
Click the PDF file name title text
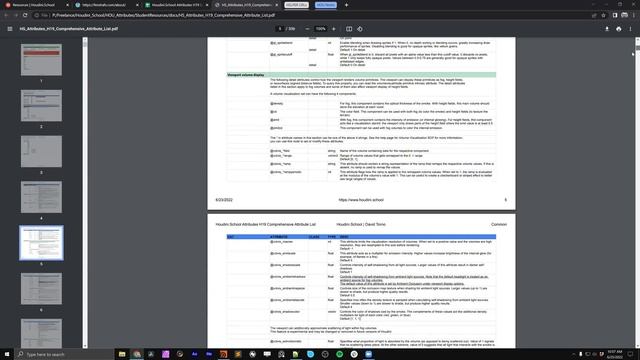69,29
